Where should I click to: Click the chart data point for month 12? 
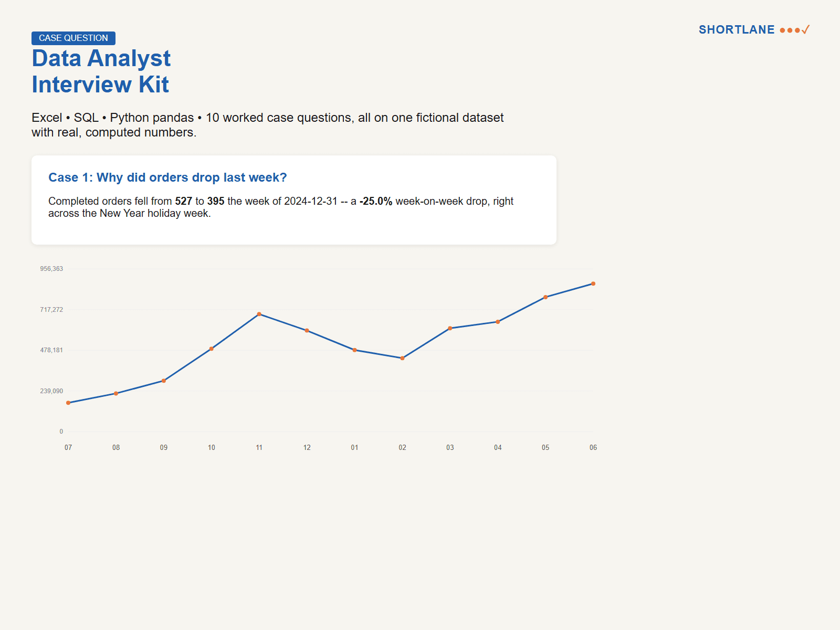coord(307,331)
